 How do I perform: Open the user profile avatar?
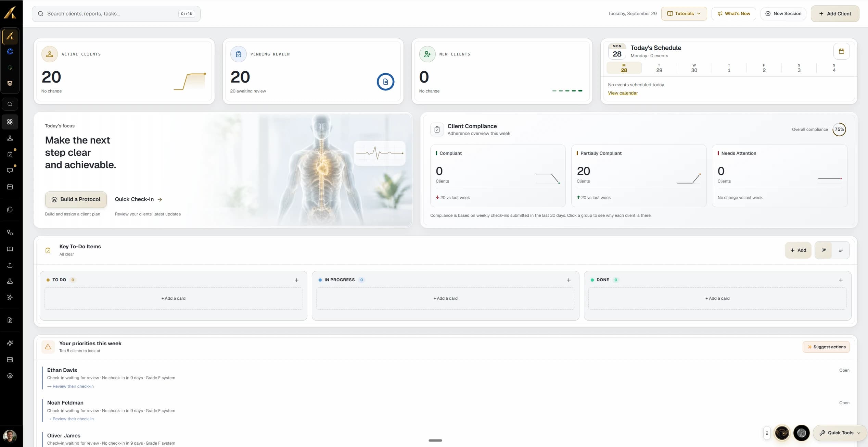pyautogui.click(x=10, y=436)
